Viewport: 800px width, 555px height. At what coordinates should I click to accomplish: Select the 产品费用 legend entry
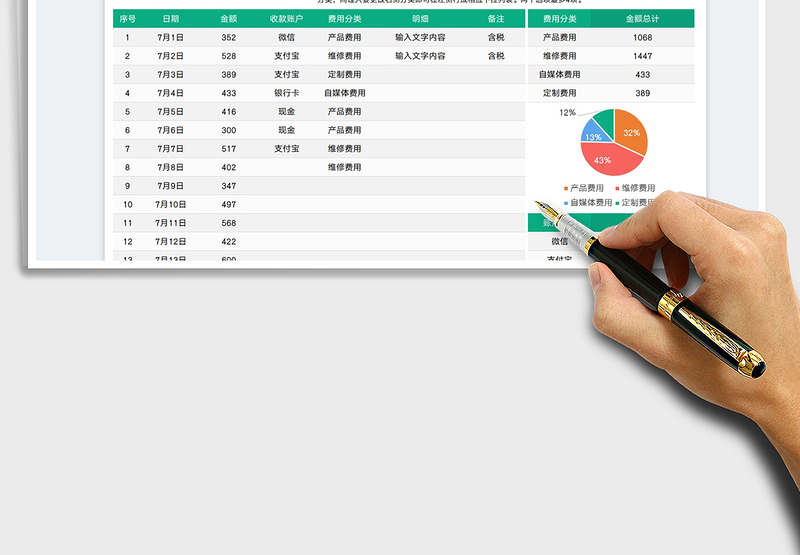point(583,188)
